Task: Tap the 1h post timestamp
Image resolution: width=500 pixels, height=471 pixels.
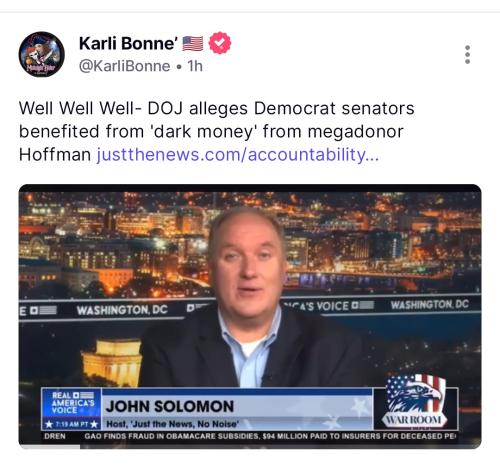Action: 195,66
